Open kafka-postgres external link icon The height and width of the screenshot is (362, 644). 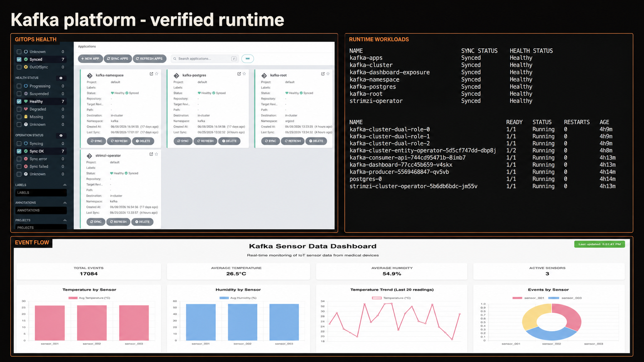point(239,74)
